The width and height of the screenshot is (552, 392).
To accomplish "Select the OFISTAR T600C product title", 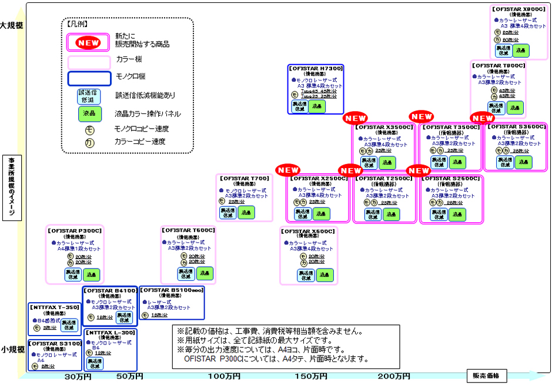I will point(188,230).
